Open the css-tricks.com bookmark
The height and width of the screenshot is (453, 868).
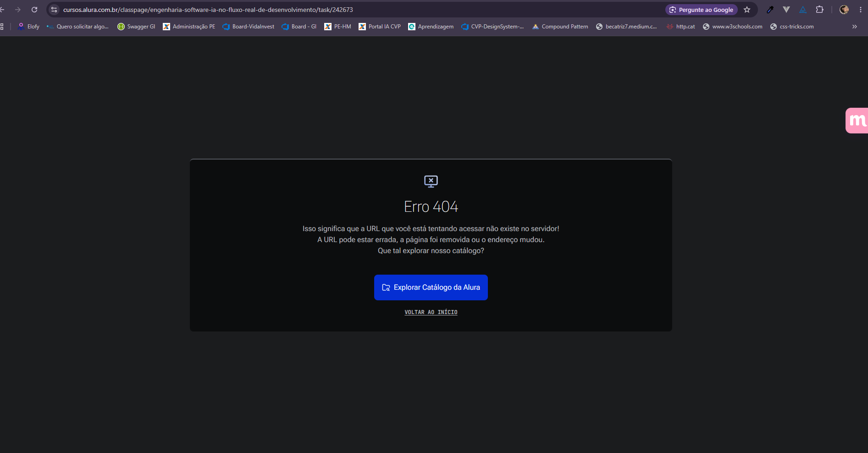[x=792, y=27]
